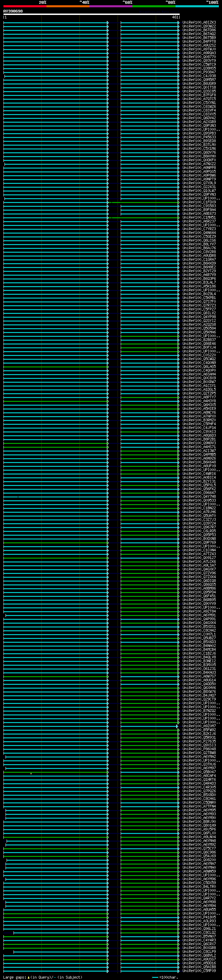
Task: Select the UniRef100_Q96L21 label
Action: click(199, 929)
